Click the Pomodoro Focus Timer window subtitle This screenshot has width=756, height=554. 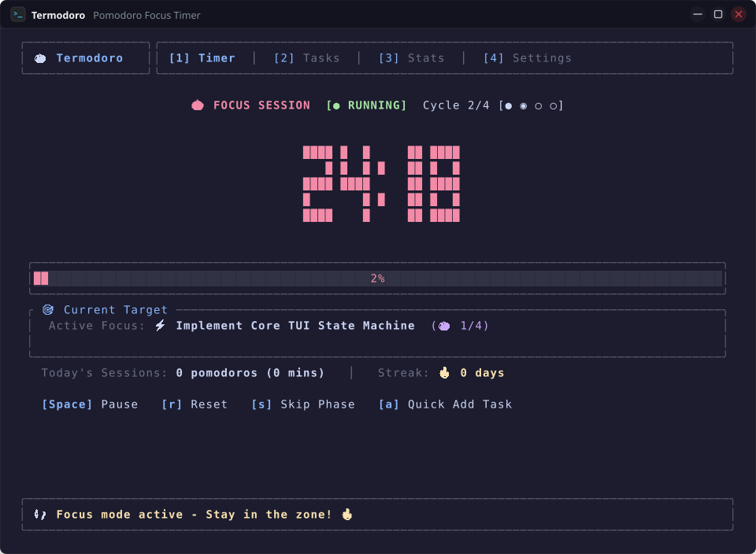pyautogui.click(x=146, y=16)
